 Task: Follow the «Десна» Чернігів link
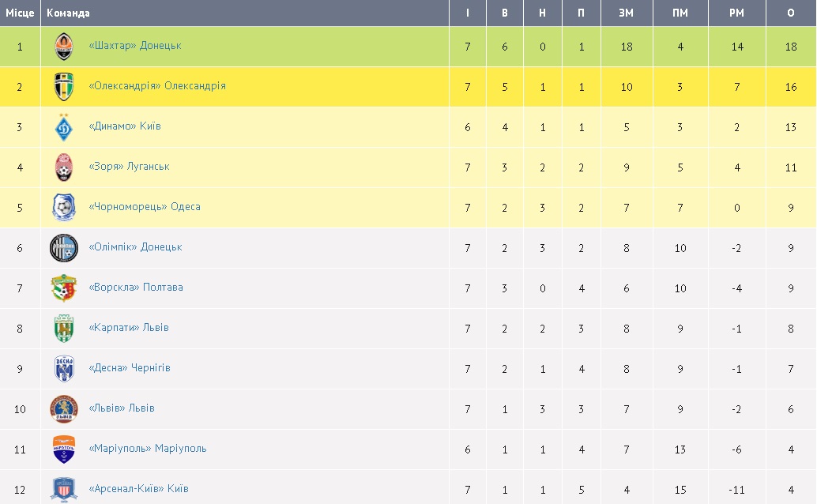coord(130,368)
